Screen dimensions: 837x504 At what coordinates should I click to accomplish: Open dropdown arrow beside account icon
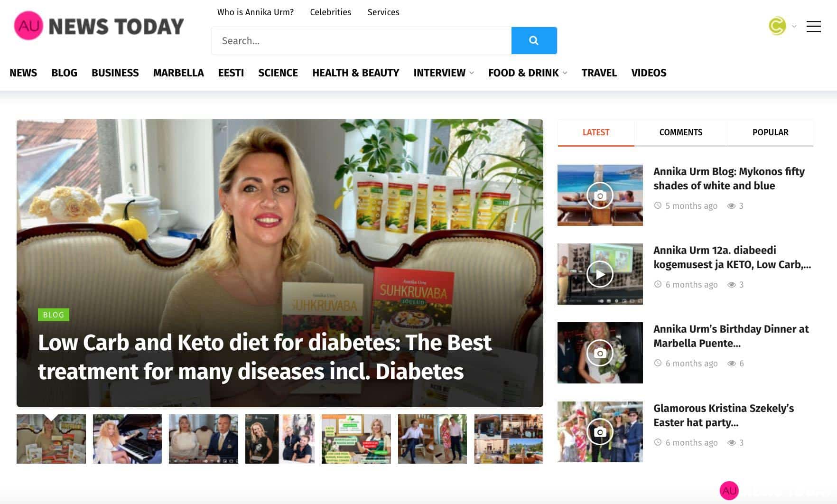tap(794, 27)
